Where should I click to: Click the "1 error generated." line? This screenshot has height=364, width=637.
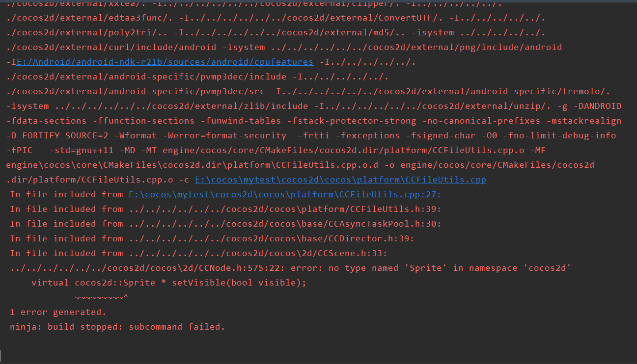[58, 312]
